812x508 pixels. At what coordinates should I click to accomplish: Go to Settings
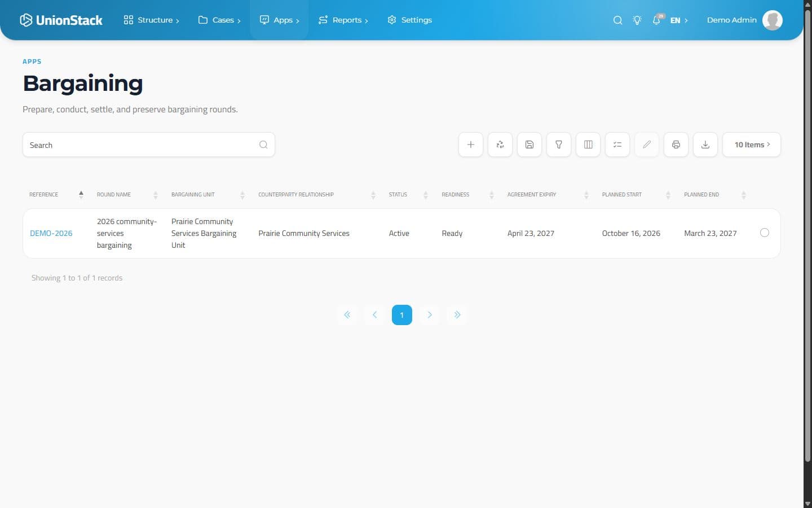coord(410,20)
